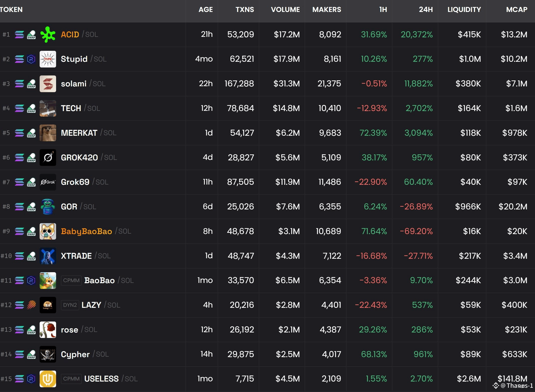Sort by the LIQUIDITY column header

coord(464,10)
